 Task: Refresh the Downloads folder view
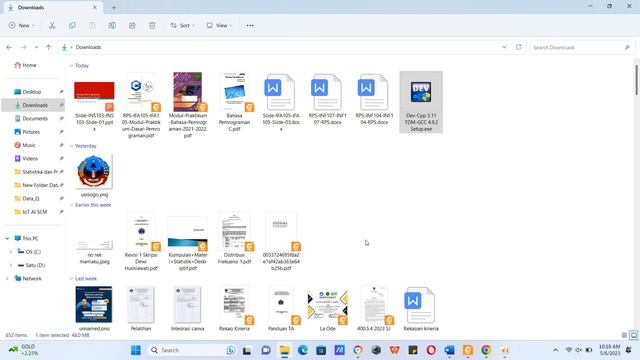coord(519,47)
